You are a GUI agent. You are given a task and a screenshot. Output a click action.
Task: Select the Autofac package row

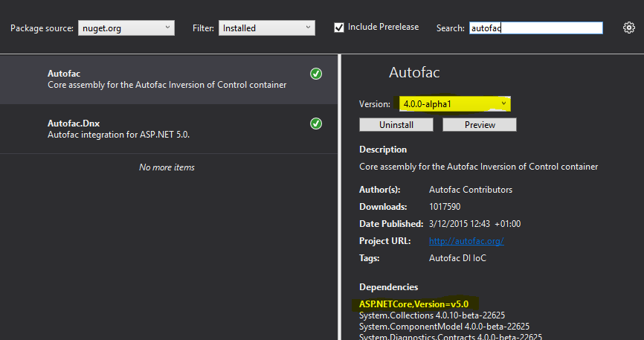[x=168, y=80]
